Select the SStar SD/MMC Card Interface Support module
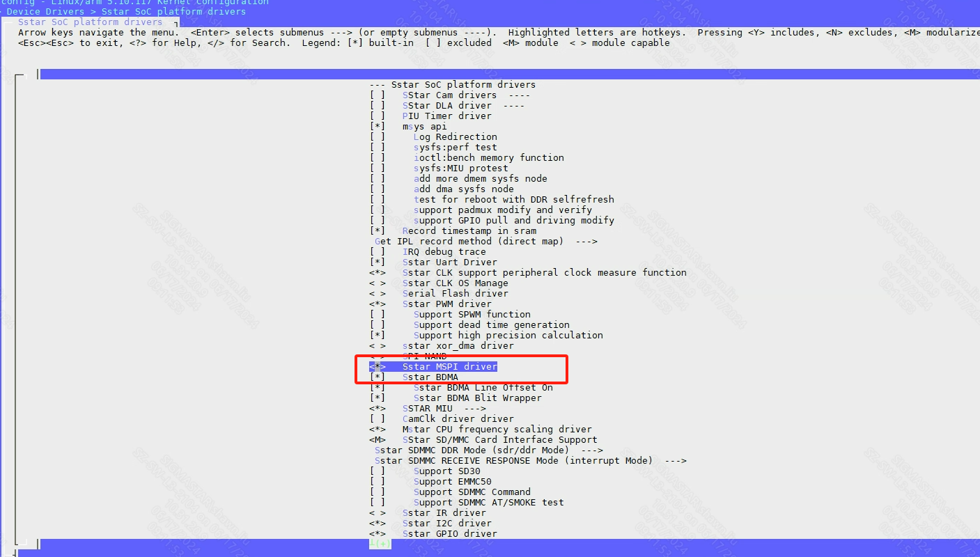The width and height of the screenshot is (980, 557). point(499,440)
